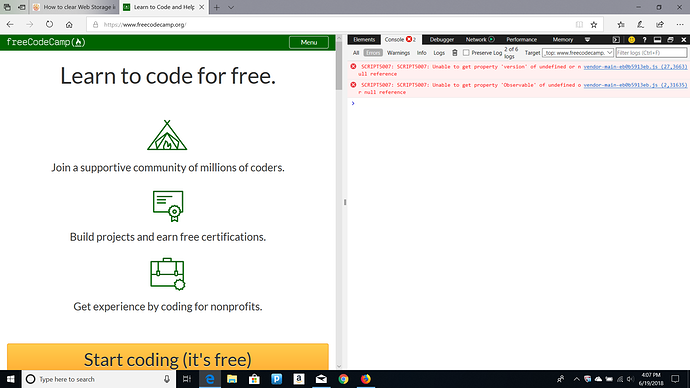Click the Filter logs input field
Screen dimensions: 690x388
coord(651,53)
